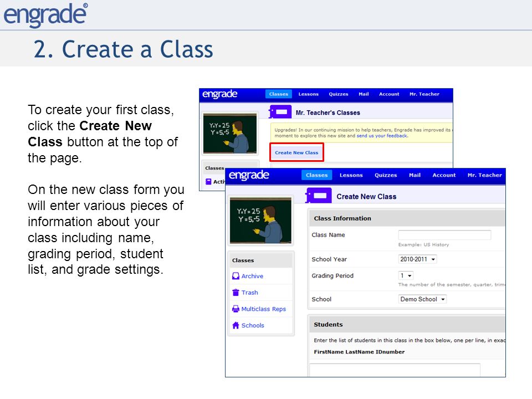Click the teacher avatar in back window

point(229,134)
